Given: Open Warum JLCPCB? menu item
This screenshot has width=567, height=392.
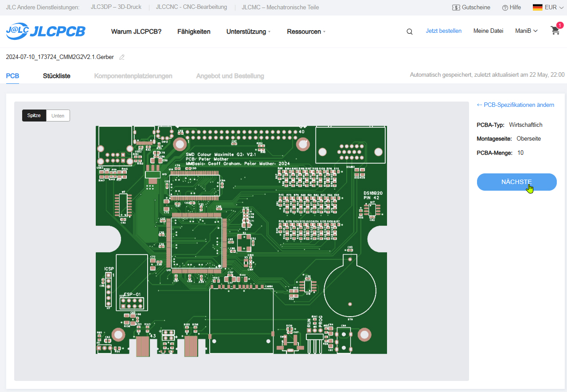Looking at the screenshot, I should [136, 31].
